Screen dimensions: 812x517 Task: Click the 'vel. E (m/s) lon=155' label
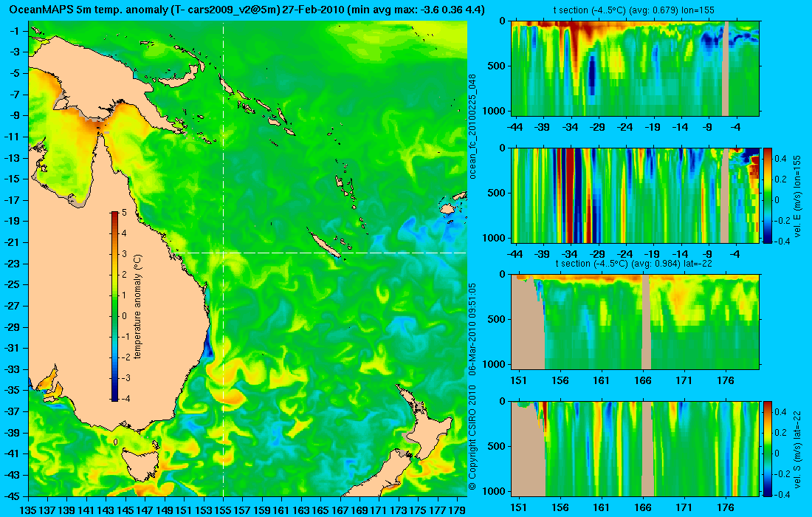point(797,196)
